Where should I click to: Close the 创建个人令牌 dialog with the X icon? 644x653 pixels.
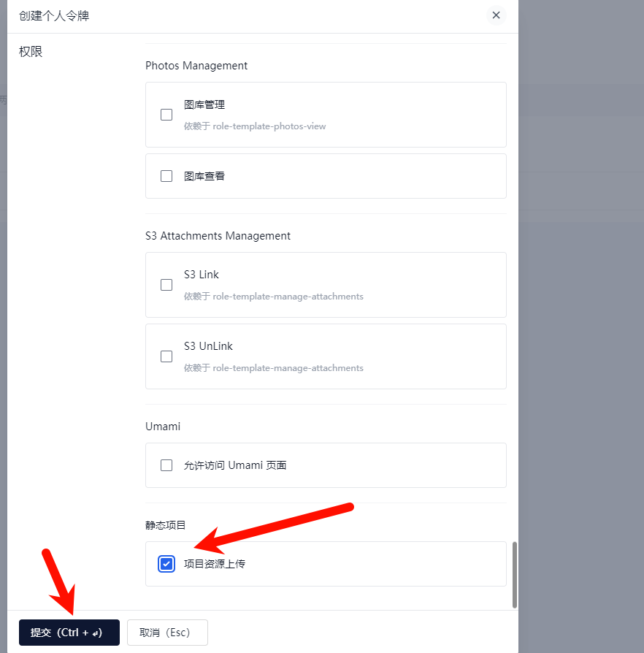tap(496, 15)
